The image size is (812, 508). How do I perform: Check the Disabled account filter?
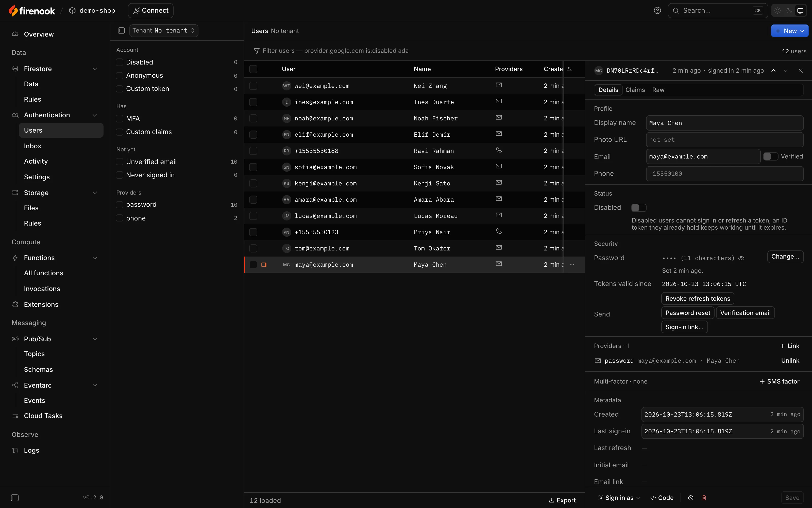click(120, 62)
